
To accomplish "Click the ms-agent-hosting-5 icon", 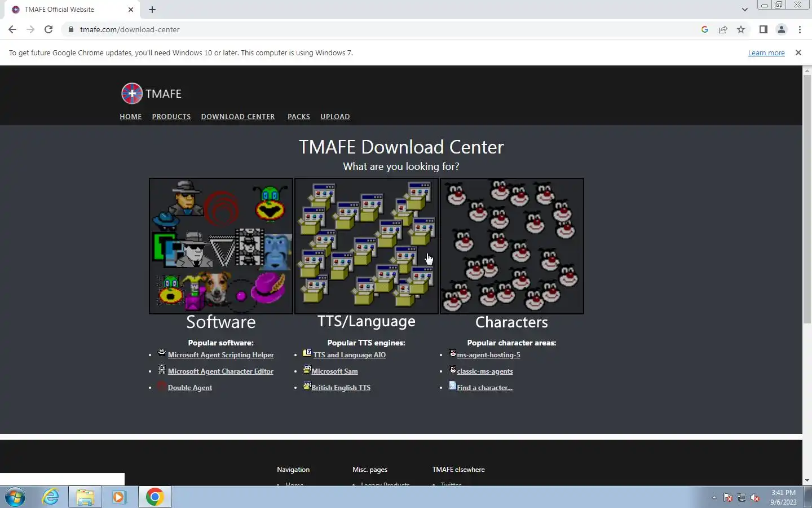I will (x=453, y=353).
